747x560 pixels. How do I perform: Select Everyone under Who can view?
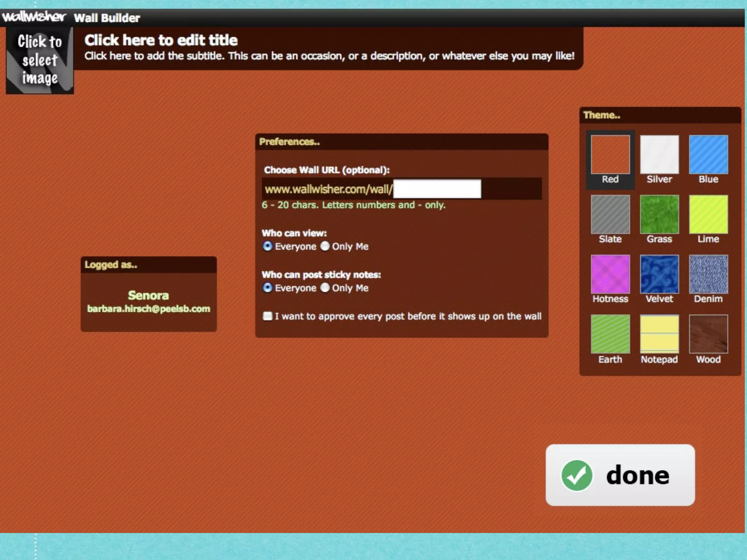[x=267, y=246]
